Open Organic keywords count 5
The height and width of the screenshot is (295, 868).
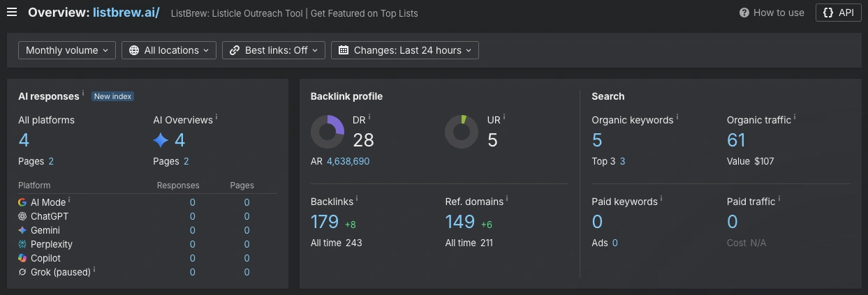[x=597, y=141]
